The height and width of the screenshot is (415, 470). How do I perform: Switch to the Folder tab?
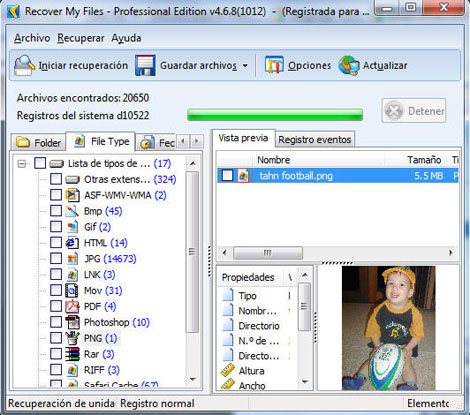[38, 142]
